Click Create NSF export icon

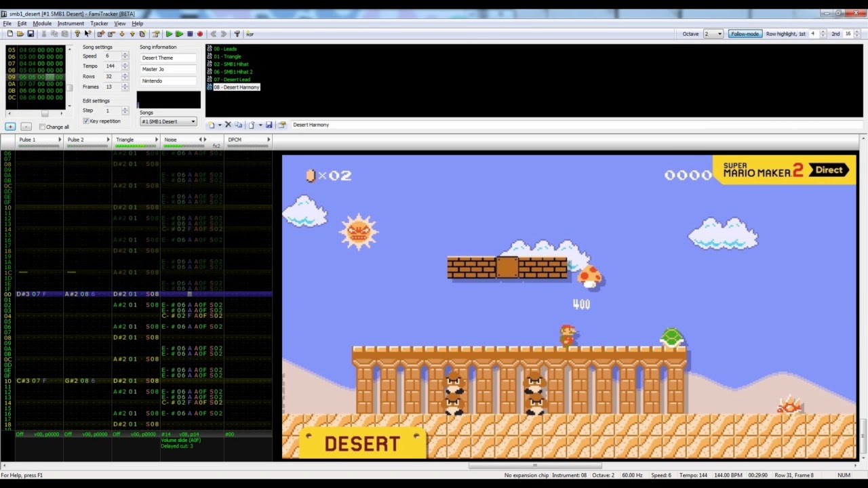[x=250, y=34]
